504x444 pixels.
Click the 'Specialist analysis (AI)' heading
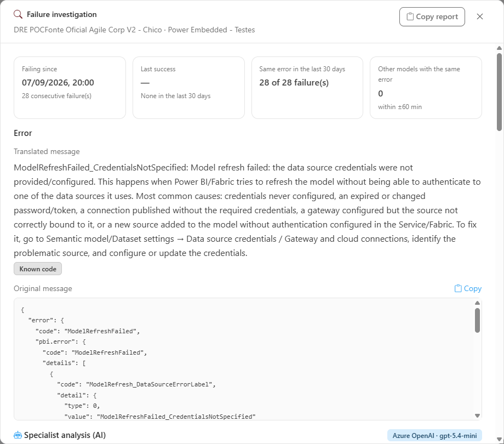pos(65,435)
